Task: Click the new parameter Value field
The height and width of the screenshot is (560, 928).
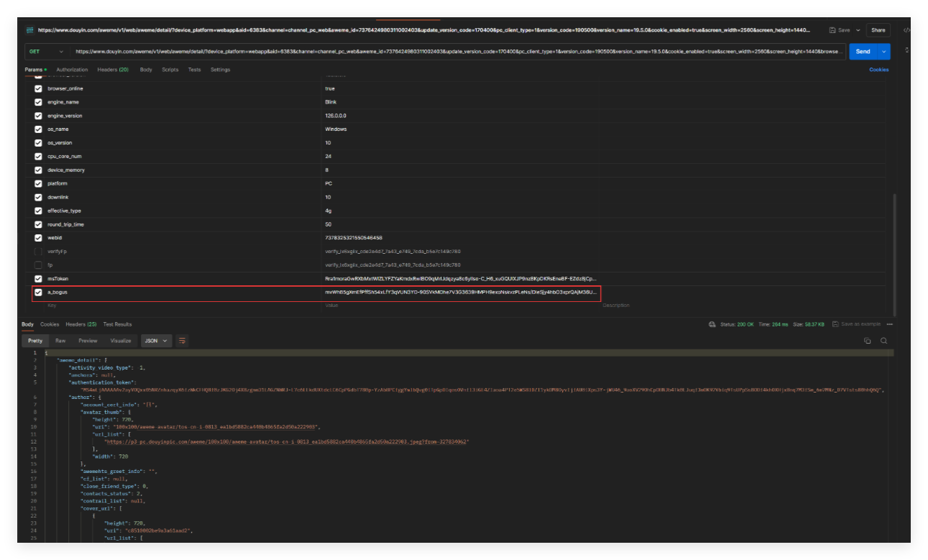Action: 460,306
